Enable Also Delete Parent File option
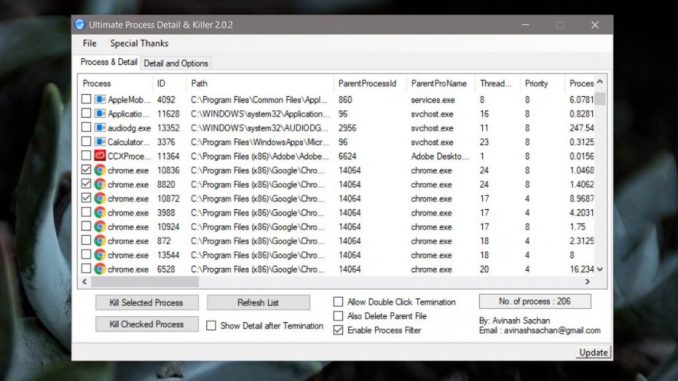 click(x=338, y=316)
